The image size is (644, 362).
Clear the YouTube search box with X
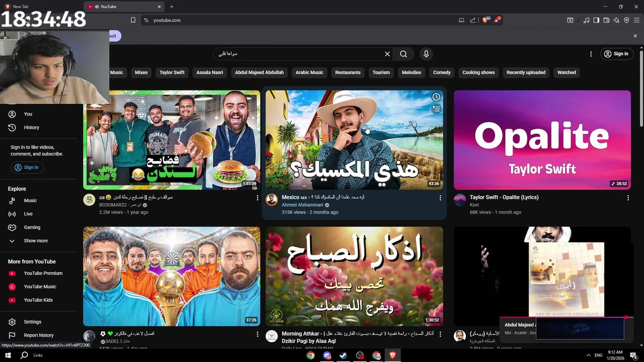click(387, 54)
